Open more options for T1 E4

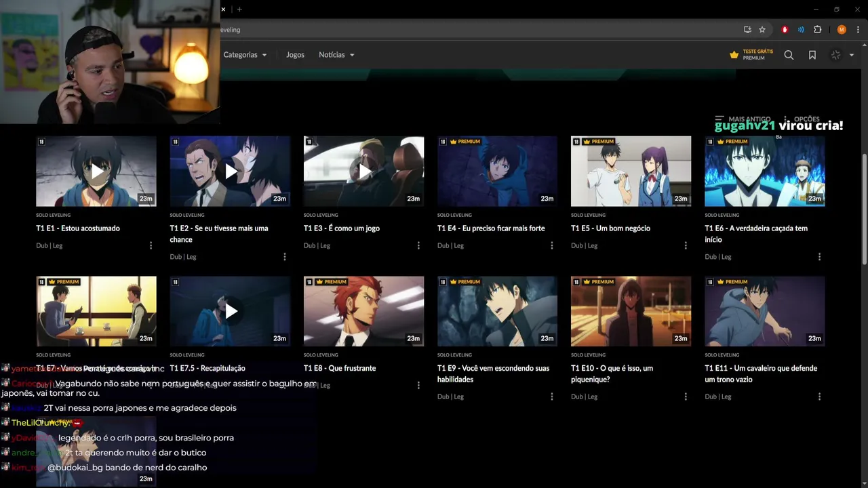[x=552, y=245]
